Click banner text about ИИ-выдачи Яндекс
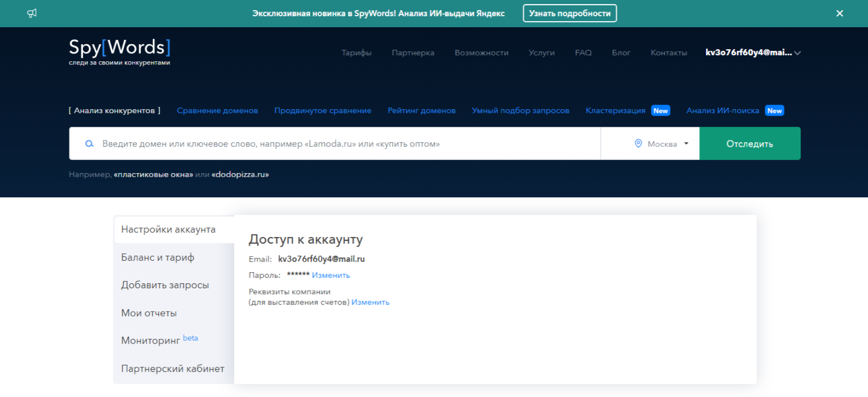This screenshot has width=868, height=397. (378, 14)
